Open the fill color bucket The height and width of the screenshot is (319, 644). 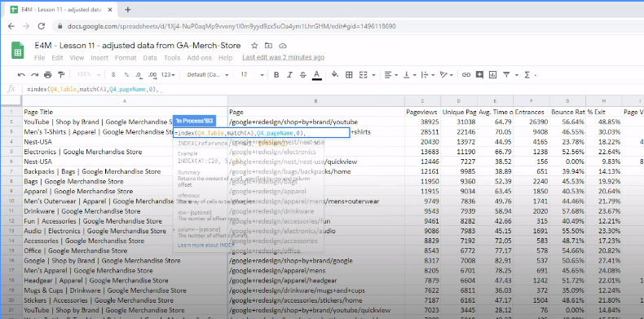point(335,74)
